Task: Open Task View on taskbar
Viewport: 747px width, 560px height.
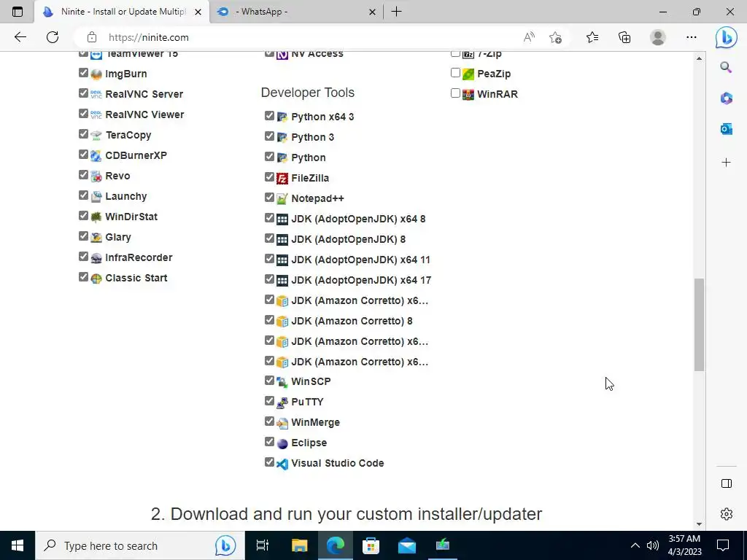Action: 263,545
